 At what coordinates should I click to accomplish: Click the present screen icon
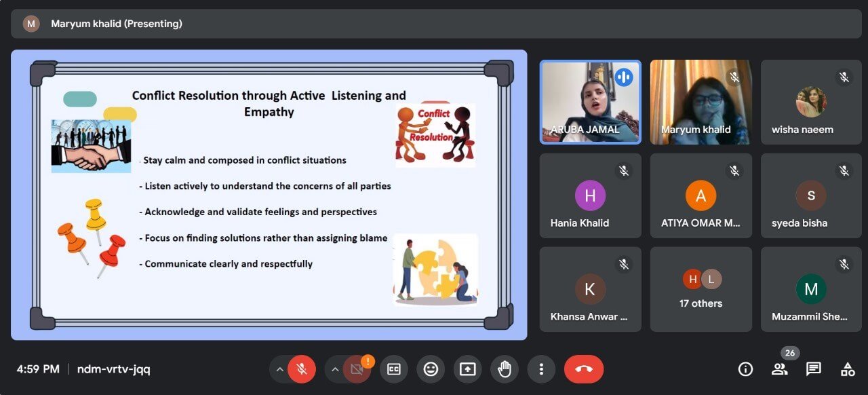click(x=467, y=369)
